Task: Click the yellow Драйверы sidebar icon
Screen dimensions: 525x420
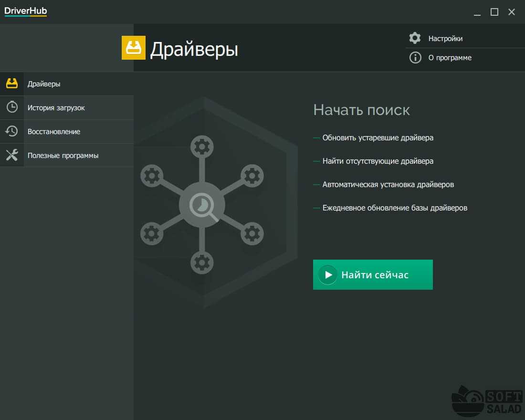Action: click(x=12, y=84)
